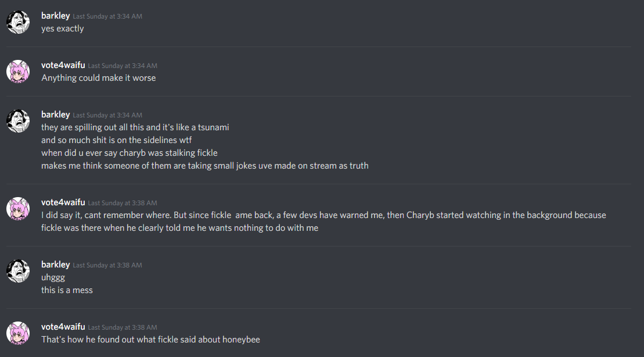
Task: Click the 3:38 AM timestamp above "uhggg"
Action: tap(107, 265)
